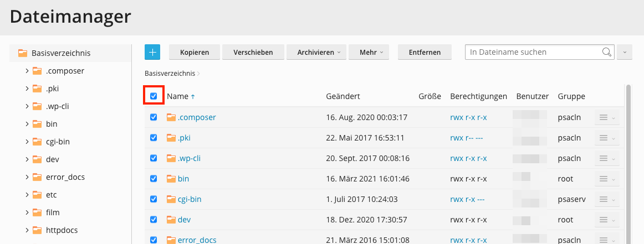Open .composer permissions link rwx r-x r-x

[x=468, y=117]
